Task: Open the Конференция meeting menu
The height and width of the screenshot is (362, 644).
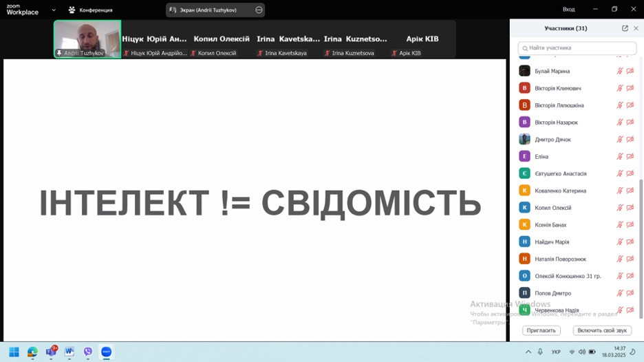Action: click(91, 10)
